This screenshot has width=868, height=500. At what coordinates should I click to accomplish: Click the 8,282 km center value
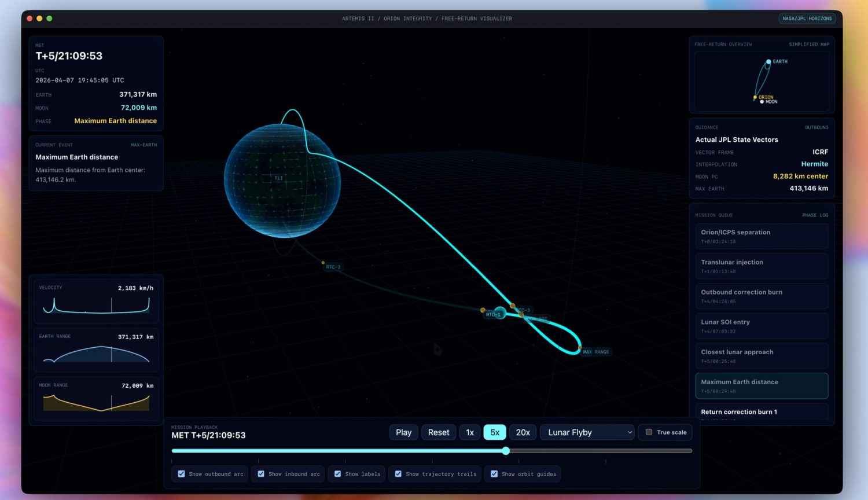coord(800,177)
